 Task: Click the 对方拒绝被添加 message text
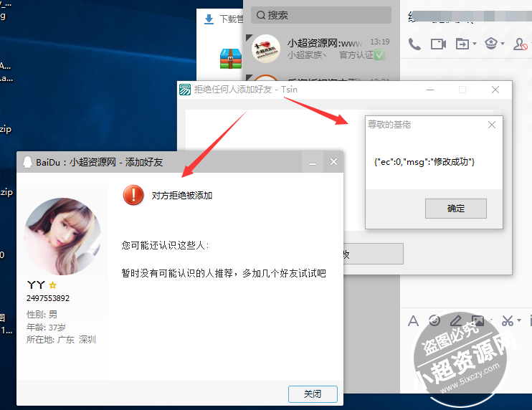[x=182, y=196]
